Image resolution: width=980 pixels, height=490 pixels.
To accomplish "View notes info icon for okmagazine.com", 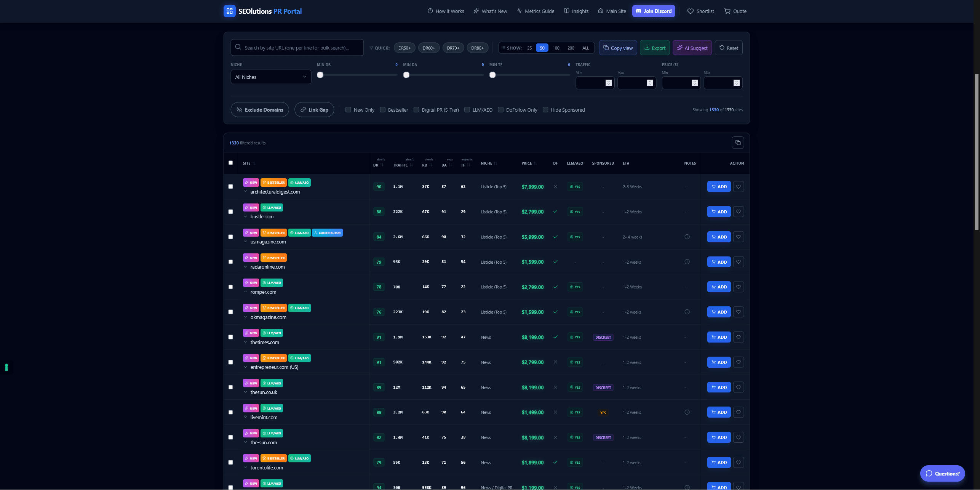I will 687,312.
